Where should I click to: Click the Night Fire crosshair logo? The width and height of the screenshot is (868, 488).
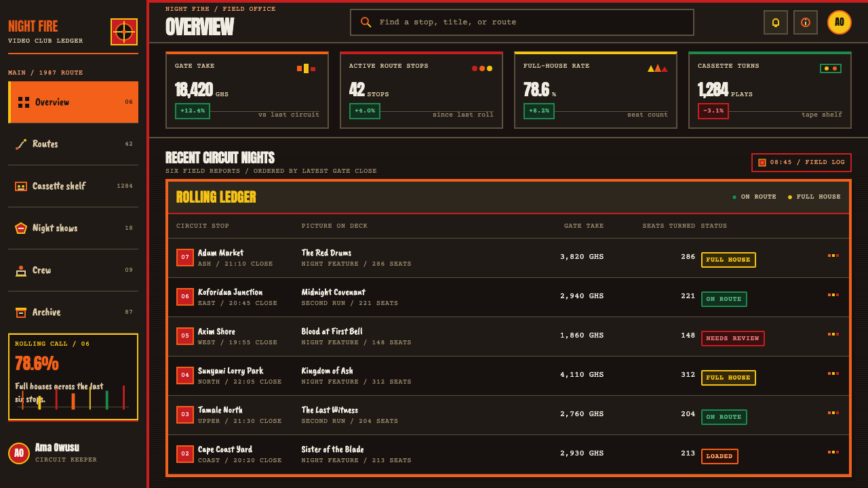tap(124, 32)
